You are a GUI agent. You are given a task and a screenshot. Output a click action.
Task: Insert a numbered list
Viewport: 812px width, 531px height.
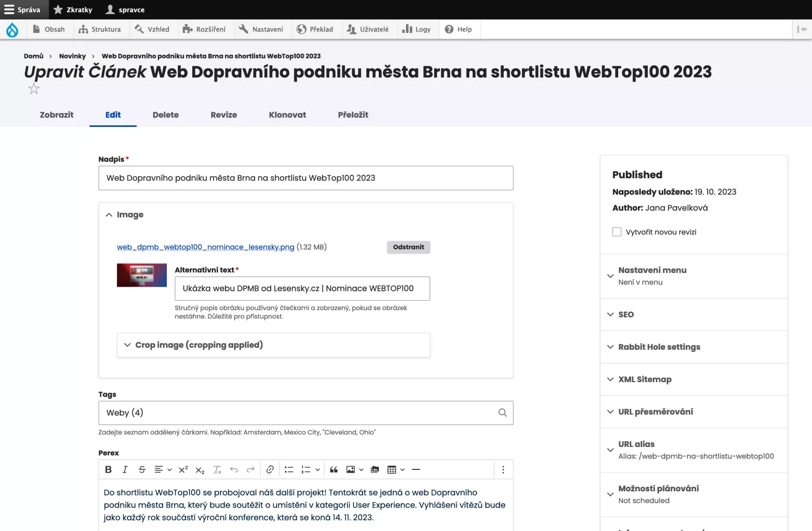click(x=306, y=469)
